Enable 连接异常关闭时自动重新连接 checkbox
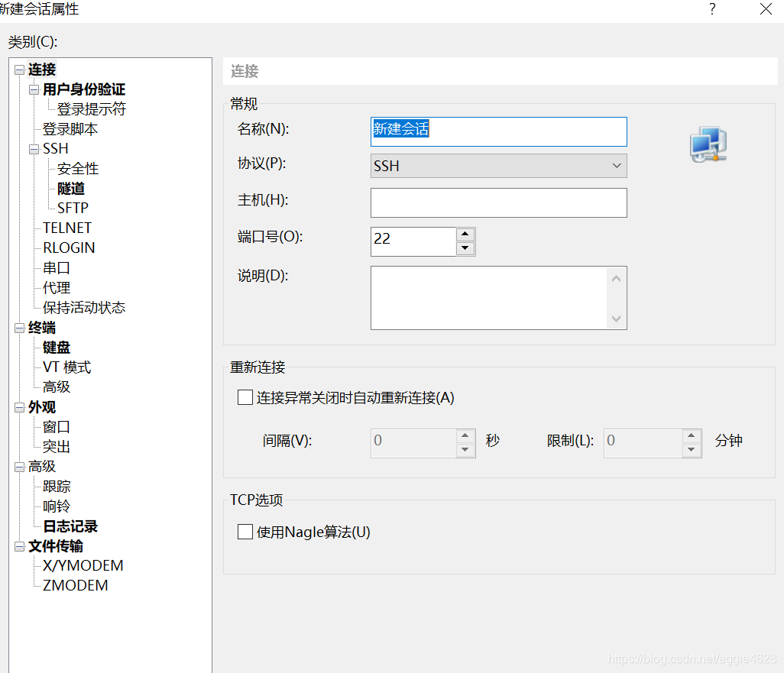 245,397
